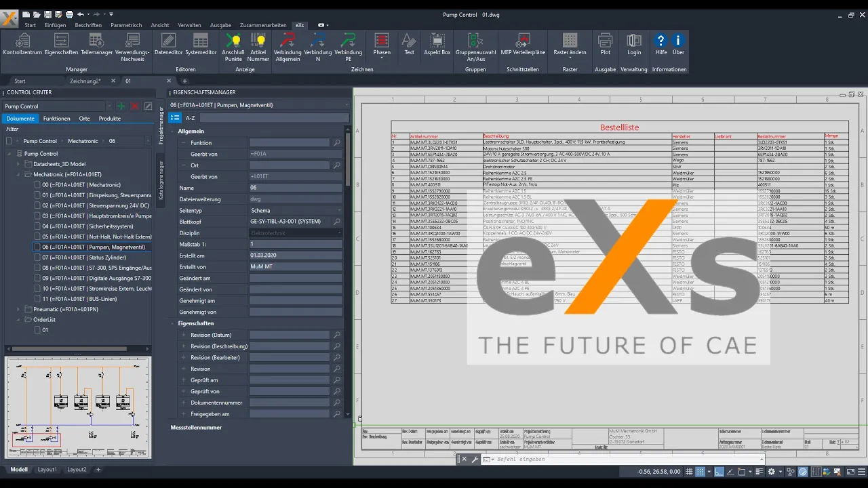Sort properties A-Z
Image resolution: width=868 pixels, height=488 pixels.
pyautogui.click(x=191, y=118)
